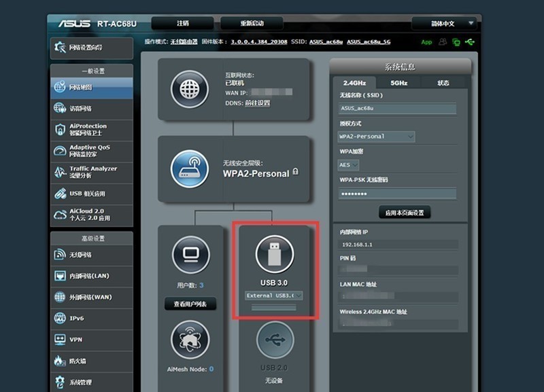Select the Network Map (网络地图) globe icon
Screen dimensions: 544x392
tap(60, 87)
